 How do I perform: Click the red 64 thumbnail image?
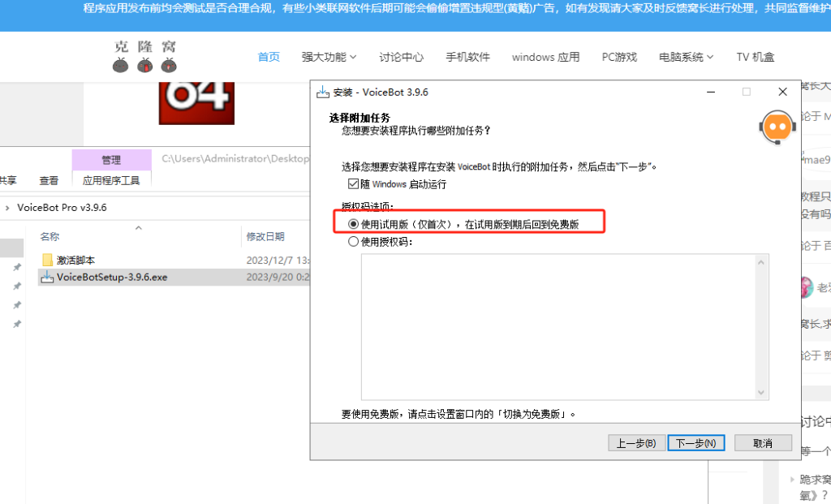(x=196, y=103)
